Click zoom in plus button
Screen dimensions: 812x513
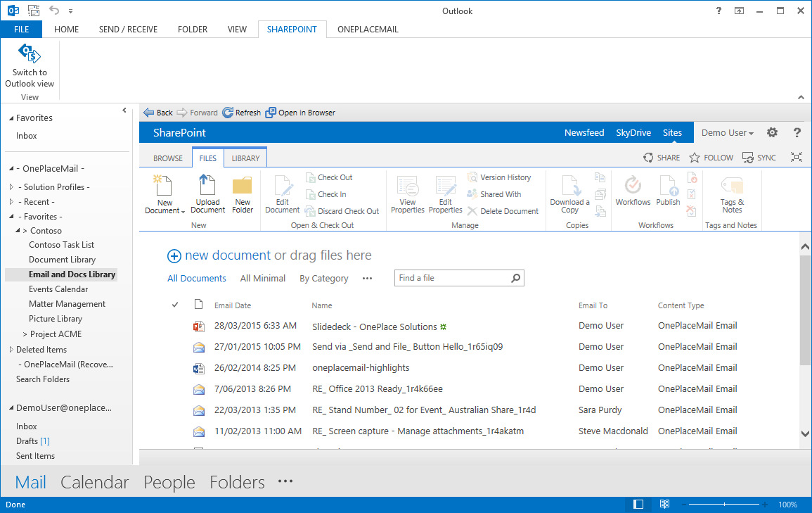click(x=765, y=504)
